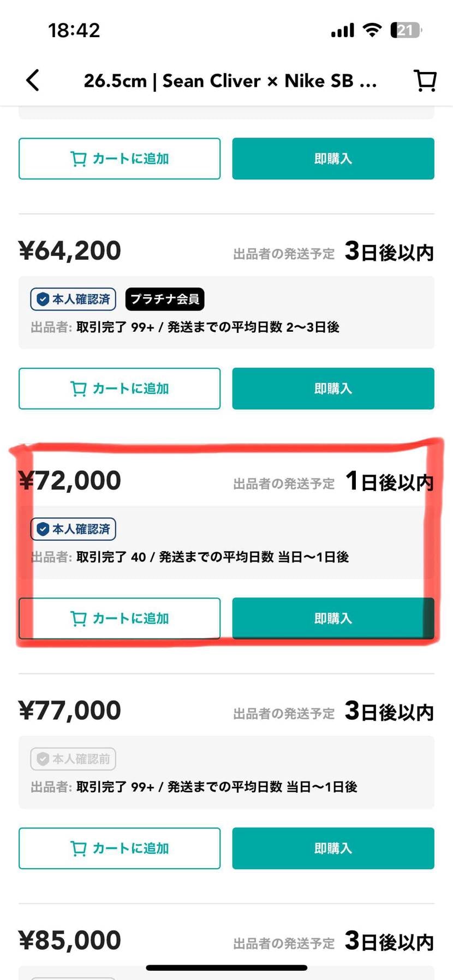Click the verified shield on the ¥72,000 seller

click(x=42, y=529)
